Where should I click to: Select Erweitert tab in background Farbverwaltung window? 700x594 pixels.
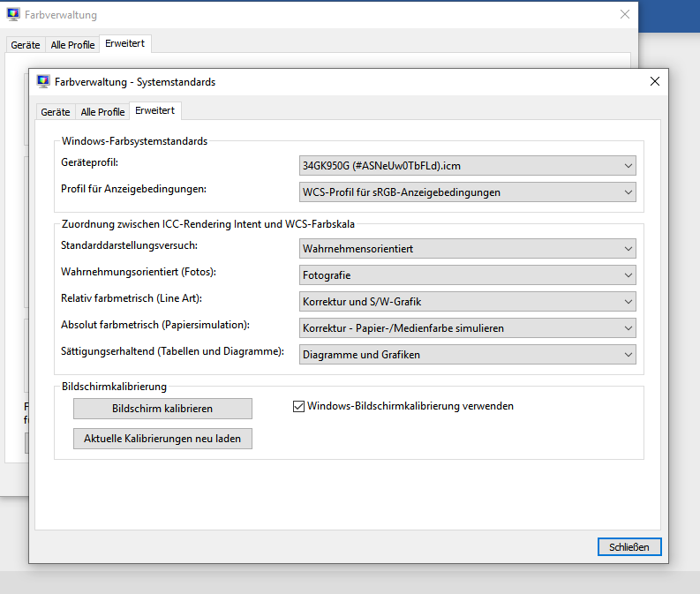pyautogui.click(x=125, y=44)
